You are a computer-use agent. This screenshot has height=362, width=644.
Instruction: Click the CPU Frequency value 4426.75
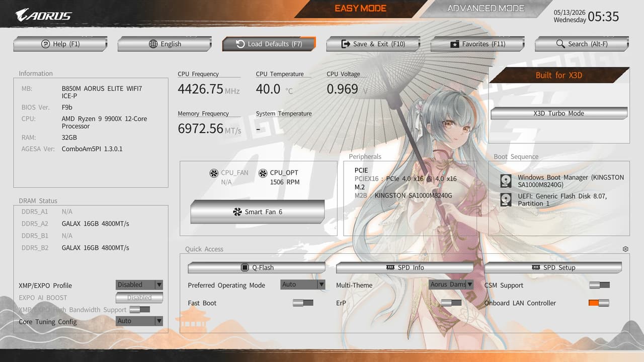click(x=200, y=89)
